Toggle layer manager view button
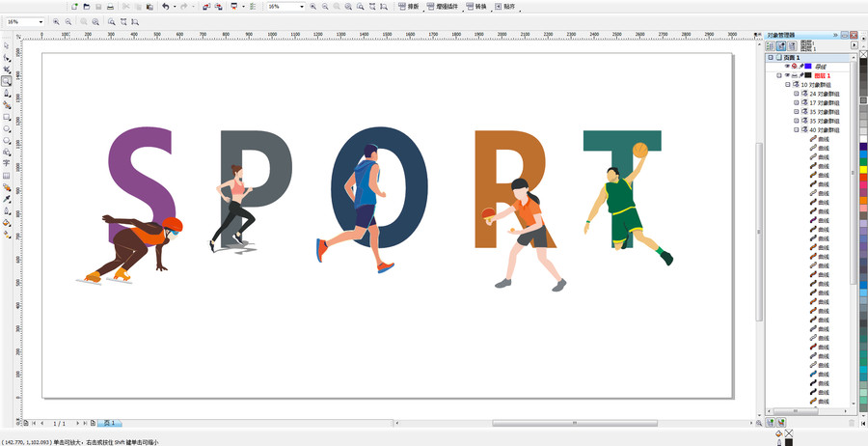This screenshot has width=868, height=446. pyautogui.click(x=792, y=45)
